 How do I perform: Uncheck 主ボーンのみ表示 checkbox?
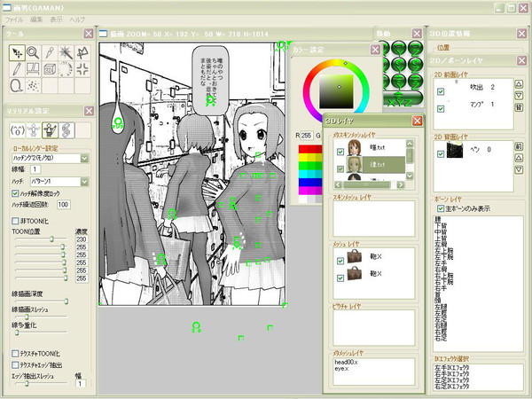(441, 208)
